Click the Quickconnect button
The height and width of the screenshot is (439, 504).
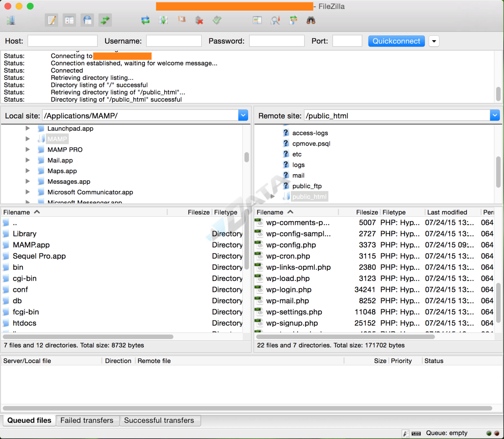point(396,41)
